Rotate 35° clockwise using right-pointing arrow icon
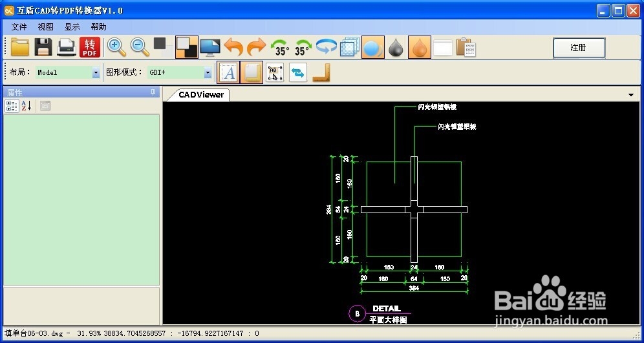644x343 pixels. coord(303,47)
